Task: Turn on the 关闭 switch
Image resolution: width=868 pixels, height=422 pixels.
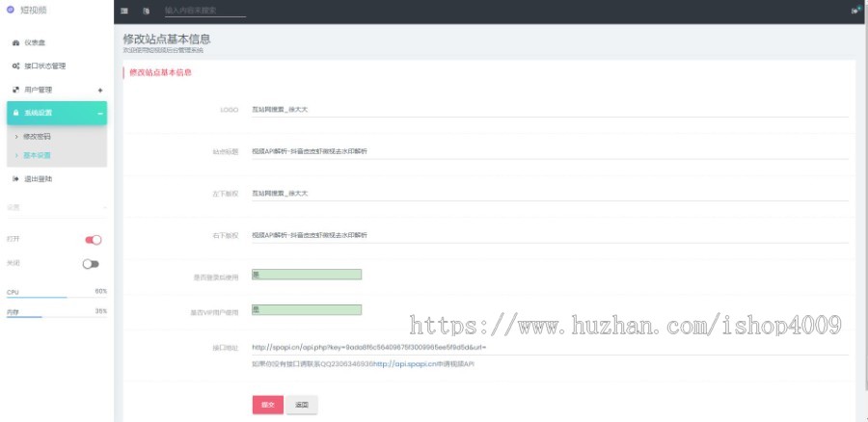Action: (x=91, y=264)
